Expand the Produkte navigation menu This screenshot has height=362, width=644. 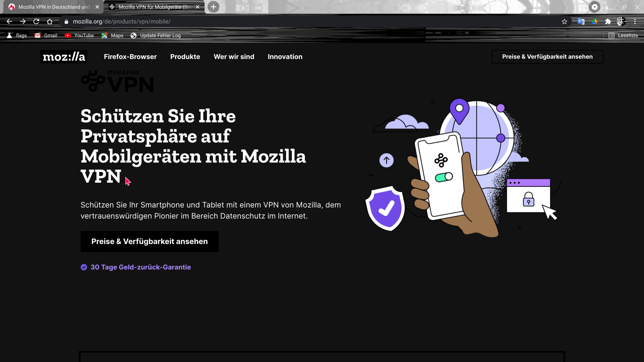185,57
